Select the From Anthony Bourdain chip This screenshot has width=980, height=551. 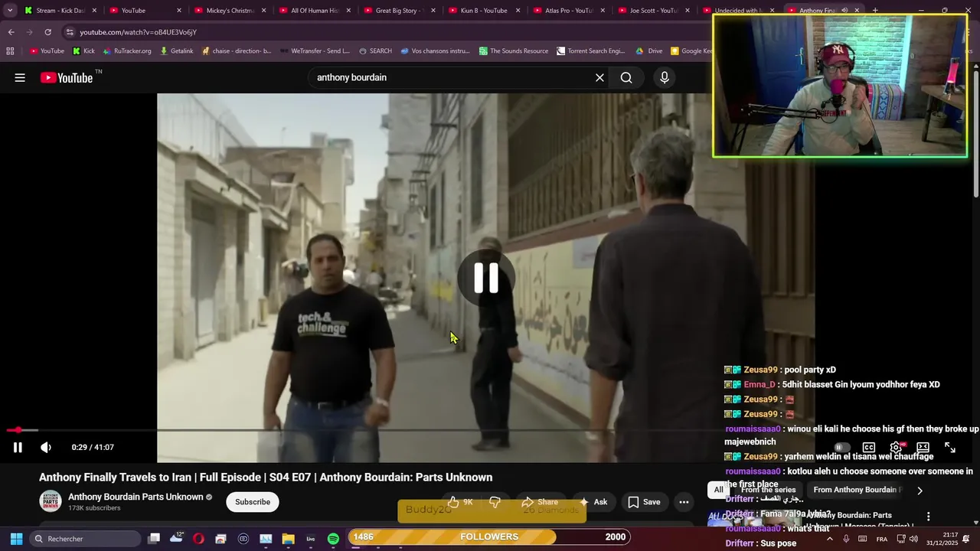856,490
